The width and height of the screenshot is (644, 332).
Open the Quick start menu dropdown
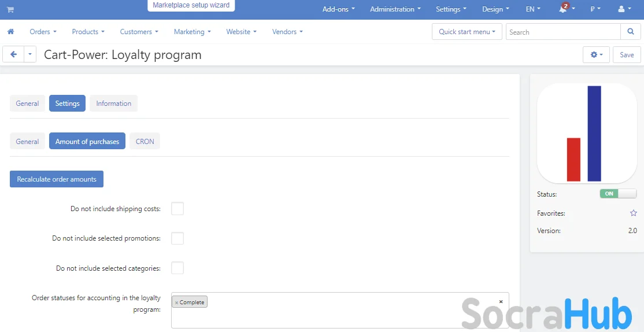coord(467,32)
